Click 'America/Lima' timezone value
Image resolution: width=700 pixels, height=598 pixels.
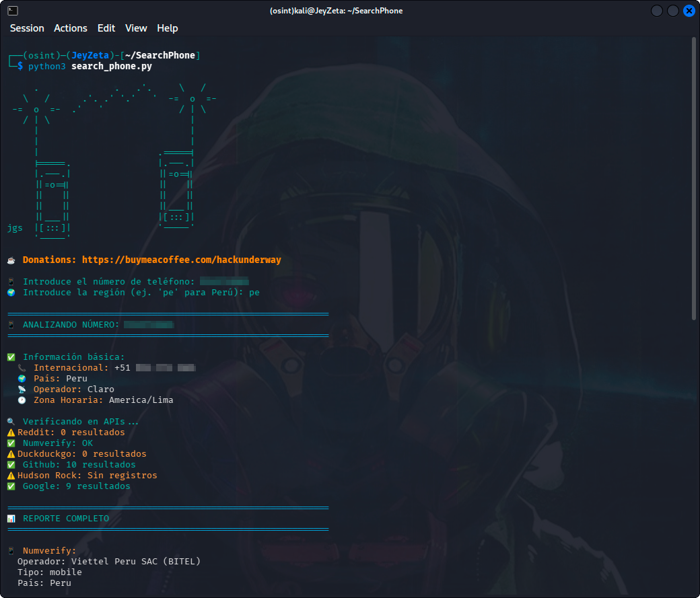(x=141, y=400)
